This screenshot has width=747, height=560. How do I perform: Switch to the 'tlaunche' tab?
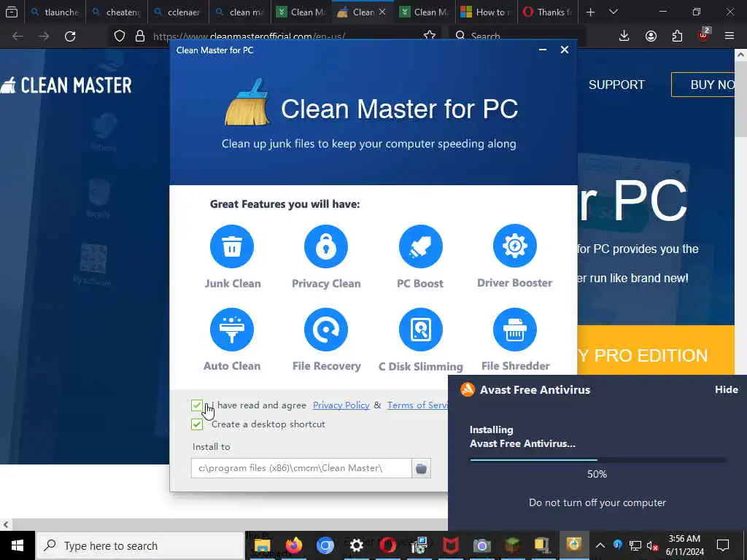click(54, 12)
